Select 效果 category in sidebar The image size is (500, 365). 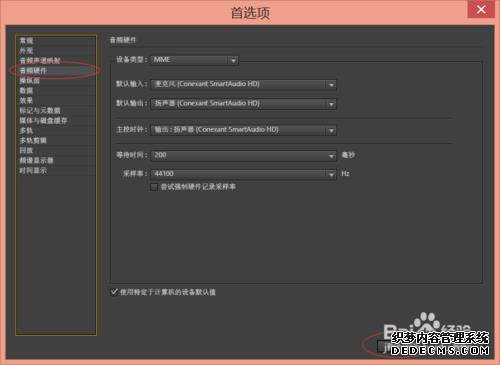[26, 100]
